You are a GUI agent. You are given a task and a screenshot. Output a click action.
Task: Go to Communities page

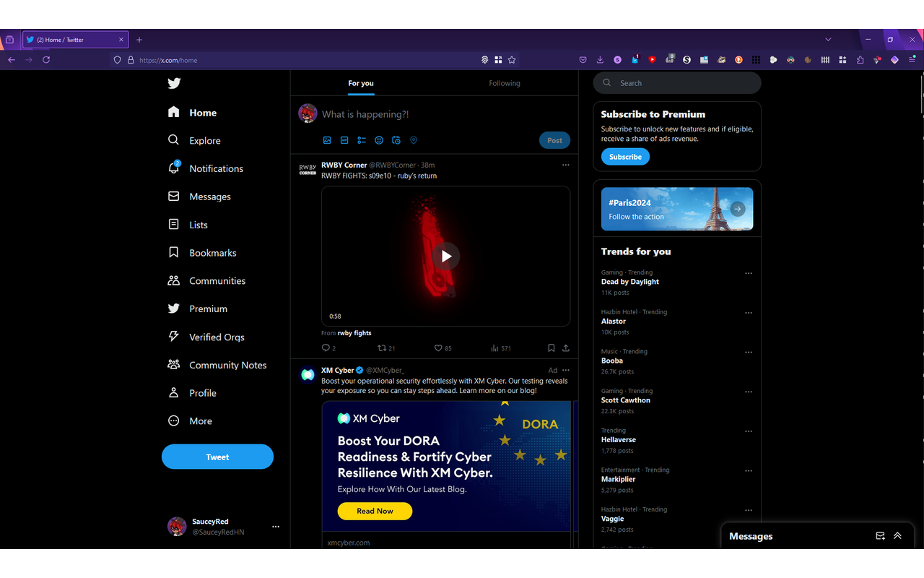click(206, 280)
